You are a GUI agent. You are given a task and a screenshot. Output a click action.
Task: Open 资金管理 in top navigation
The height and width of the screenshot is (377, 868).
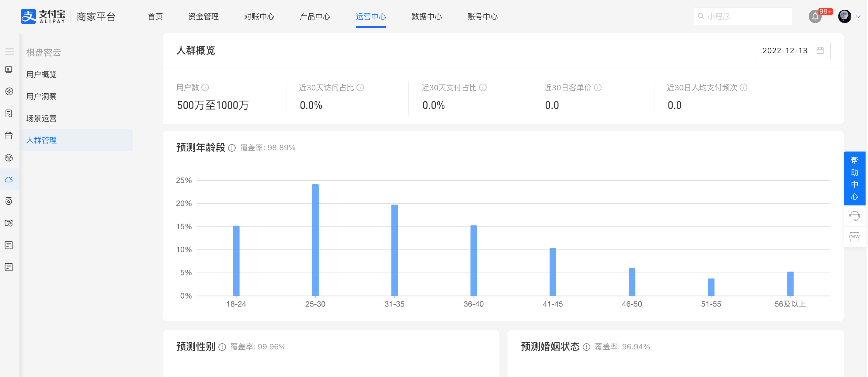[203, 16]
